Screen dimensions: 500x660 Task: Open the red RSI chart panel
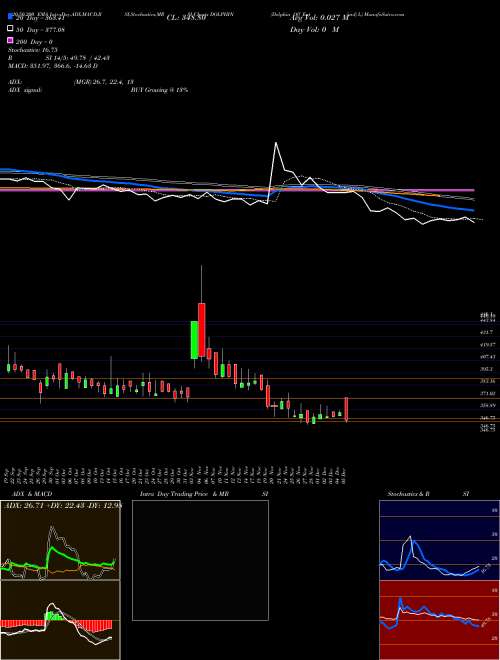click(x=439, y=620)
